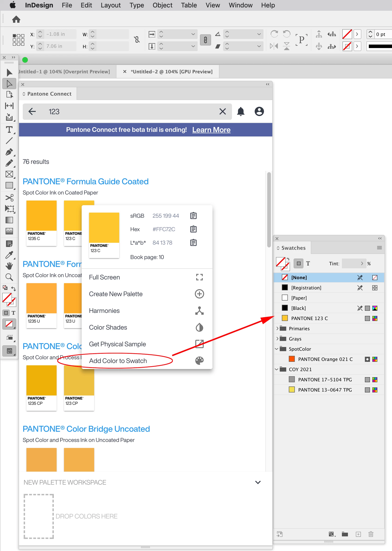Open Color Shades option
The height and width of the screenshot is (551, 392).
click(x=147, y=327)
